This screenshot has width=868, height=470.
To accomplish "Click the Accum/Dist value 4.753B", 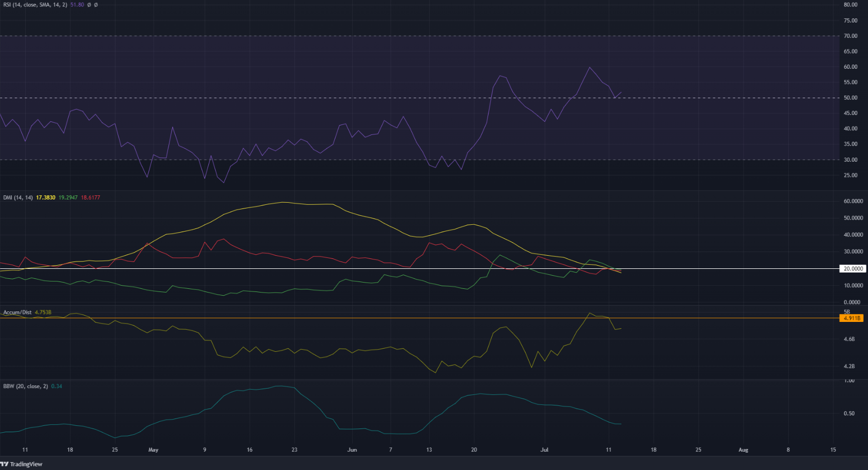I will click(43, 312).
